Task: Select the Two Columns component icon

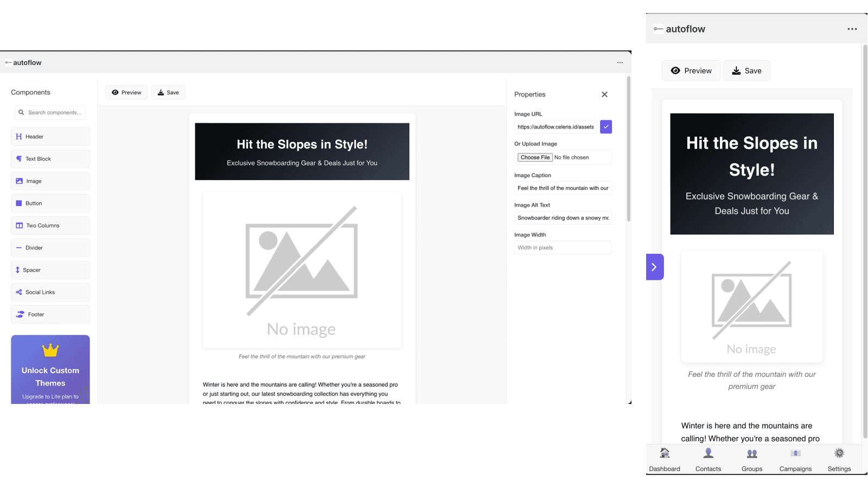Action: click(19, 225)
